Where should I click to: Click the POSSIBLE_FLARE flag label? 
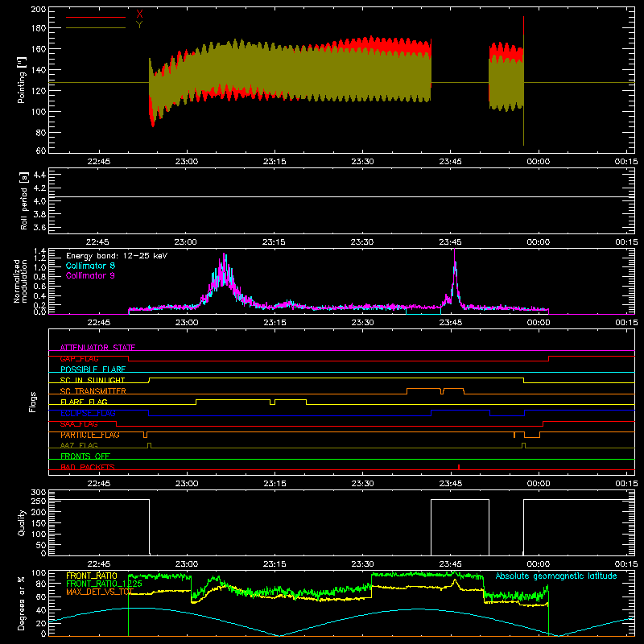93,369
